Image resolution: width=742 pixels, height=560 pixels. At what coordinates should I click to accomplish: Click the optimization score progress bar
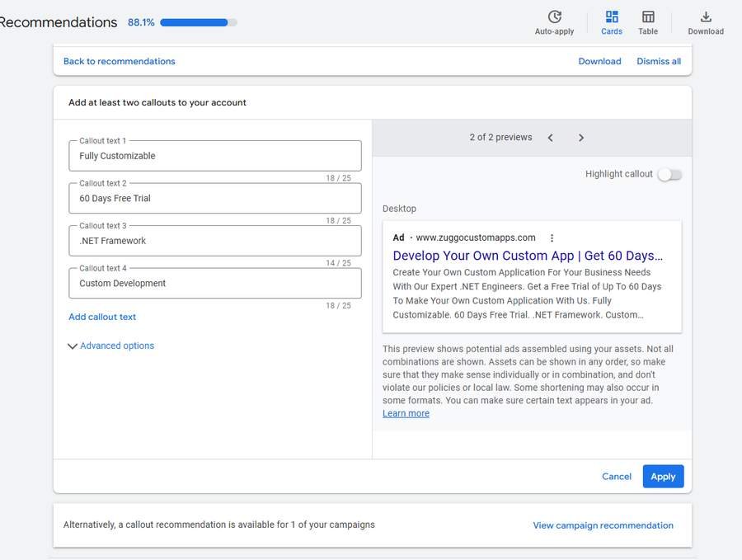pyautogui.click(x=198, y=22)
